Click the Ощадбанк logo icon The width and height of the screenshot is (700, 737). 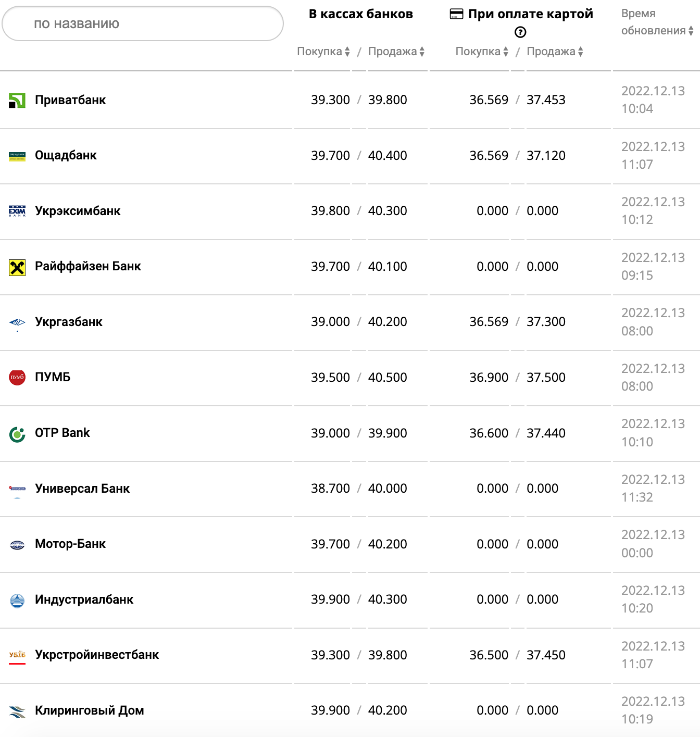(x=17, y=156)
